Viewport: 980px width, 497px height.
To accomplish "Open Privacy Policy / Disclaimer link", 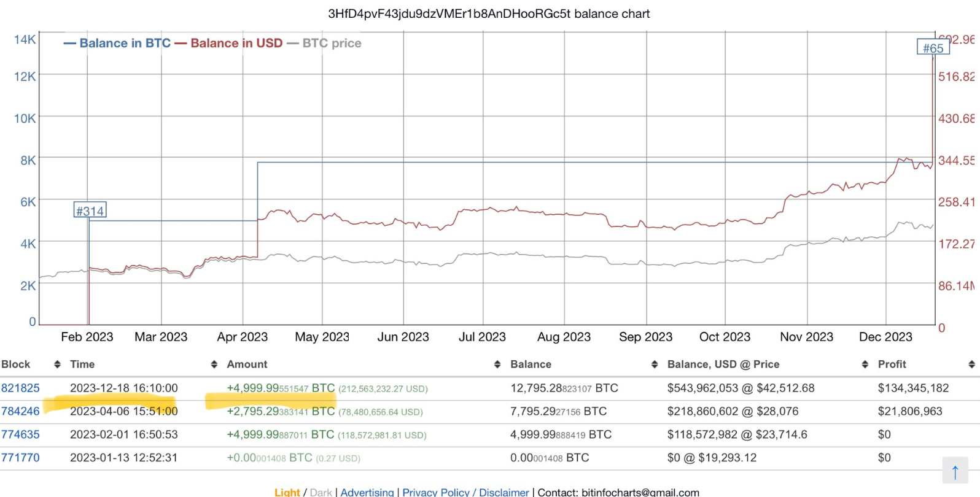I will 465,492.
